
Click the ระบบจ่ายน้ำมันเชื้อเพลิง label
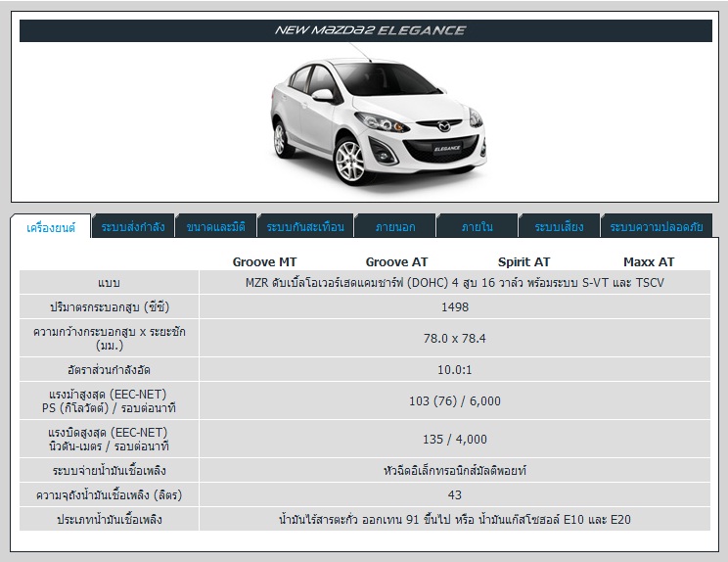pos(110,471)
